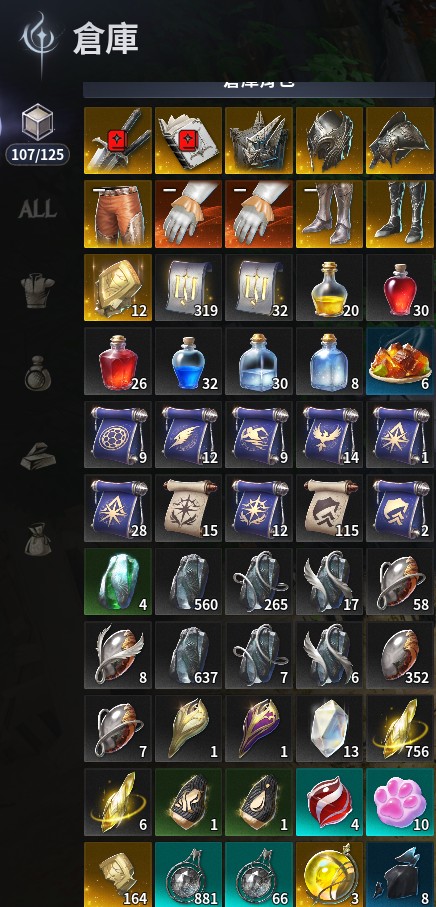Switch to the potion consumables category
Screen dimensions: 436x907
38,375
